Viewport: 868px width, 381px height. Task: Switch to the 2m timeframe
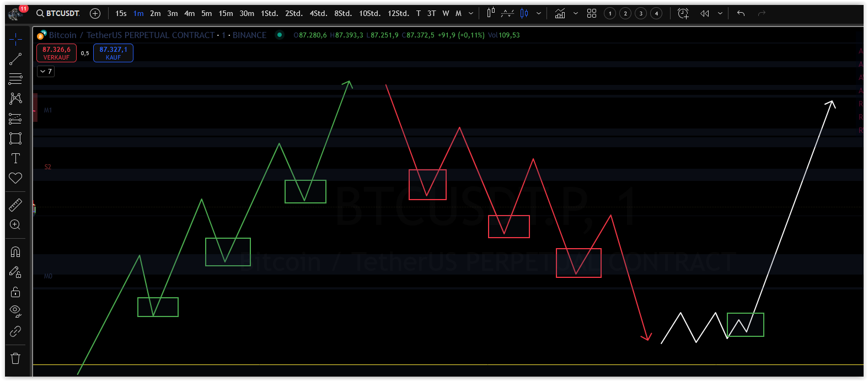tap(156, 13)
